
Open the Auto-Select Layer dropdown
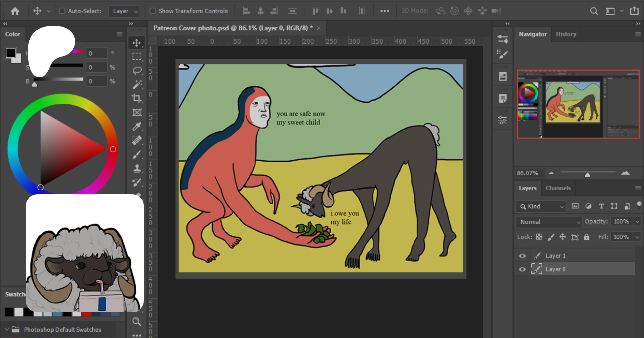[125, 11]
